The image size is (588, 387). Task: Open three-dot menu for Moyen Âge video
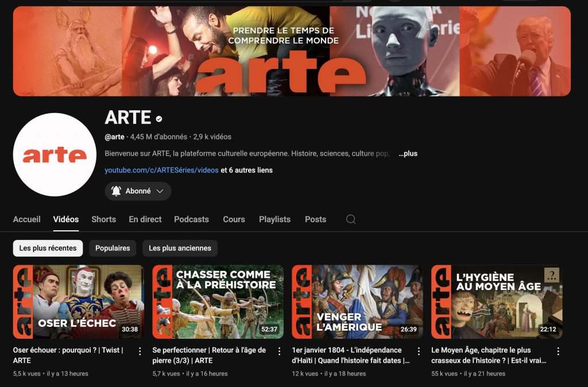click(x=558, y=351)
